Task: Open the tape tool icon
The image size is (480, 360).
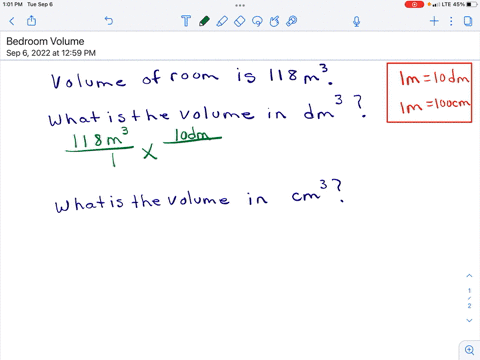Action: click(x=292, y=21)
